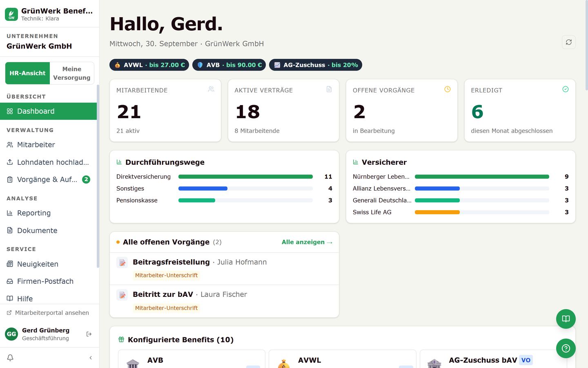Click the document icon beside Beitritt zur bAV
Viewport: 588px width, 368px height.
122,295
